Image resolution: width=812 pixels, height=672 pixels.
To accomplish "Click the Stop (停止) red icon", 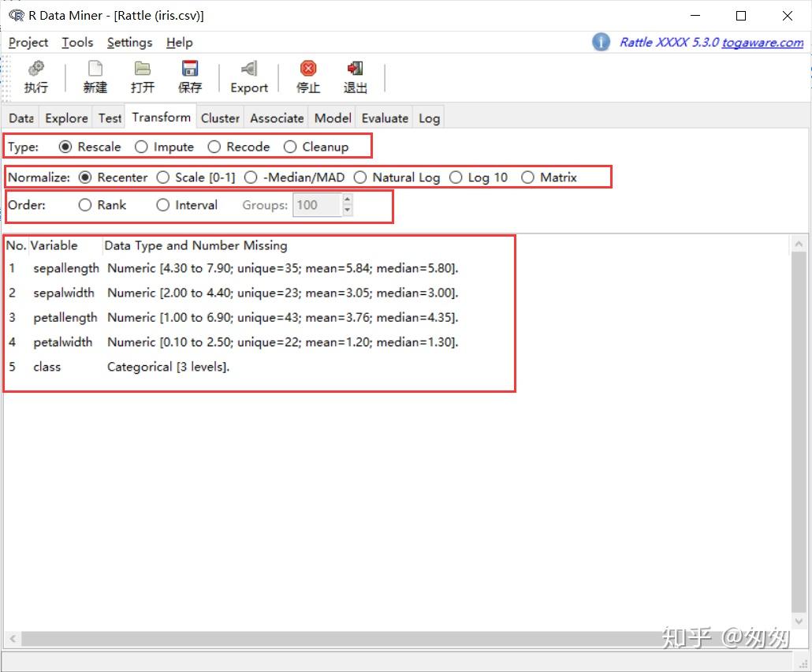I will click(308, 69).
